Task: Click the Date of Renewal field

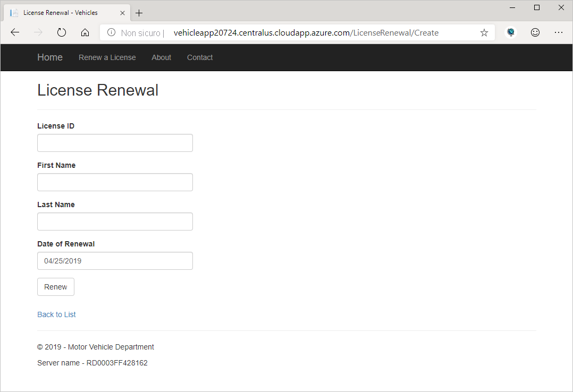Action: [115, 260]
